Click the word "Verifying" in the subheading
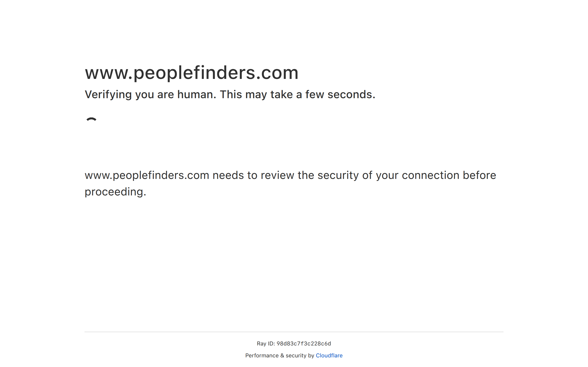The width and height of the screenshot is (588, 367). [x=108, y=95]
